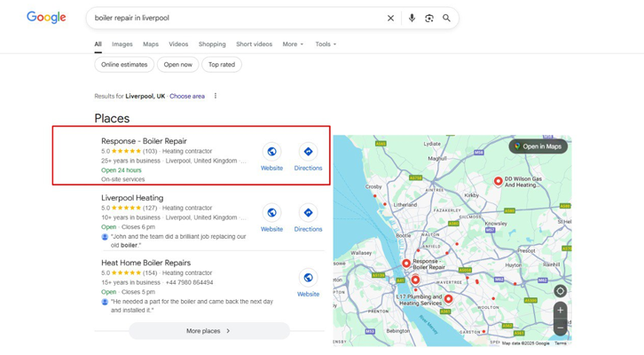Click the DD Wilson Gas map pin

point(498,181)
